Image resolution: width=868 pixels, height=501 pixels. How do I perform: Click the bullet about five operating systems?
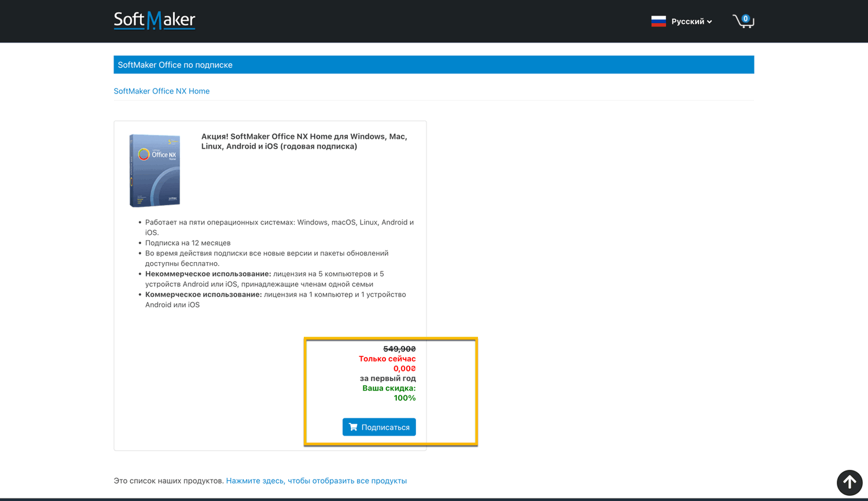279,227
